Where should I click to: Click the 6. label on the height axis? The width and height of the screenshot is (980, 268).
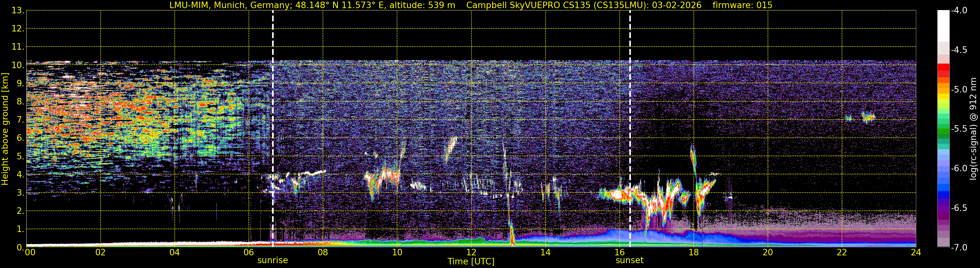click(20, 138)
